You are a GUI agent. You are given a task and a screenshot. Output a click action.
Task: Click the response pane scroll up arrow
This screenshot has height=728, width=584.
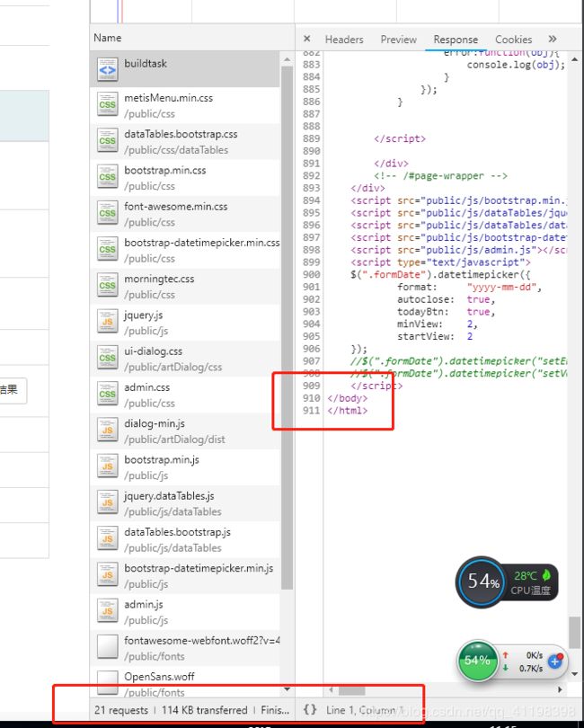click(x=575, y=59)
